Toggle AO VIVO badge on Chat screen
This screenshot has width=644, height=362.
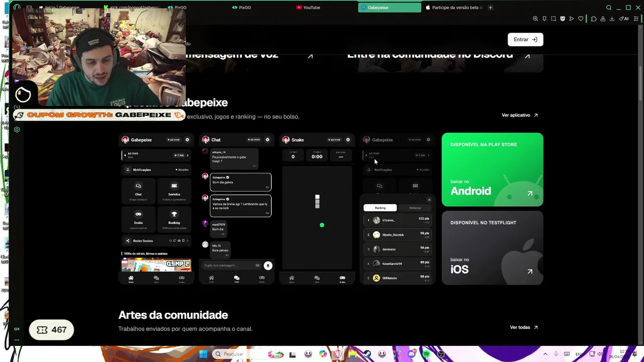coord(254,140)
